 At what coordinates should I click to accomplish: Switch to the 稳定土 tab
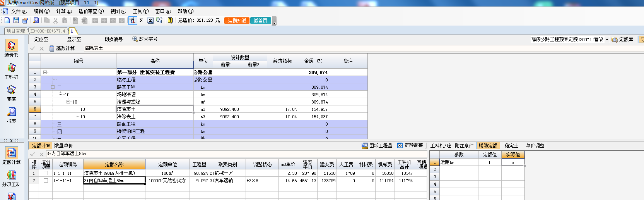(511, 146)
